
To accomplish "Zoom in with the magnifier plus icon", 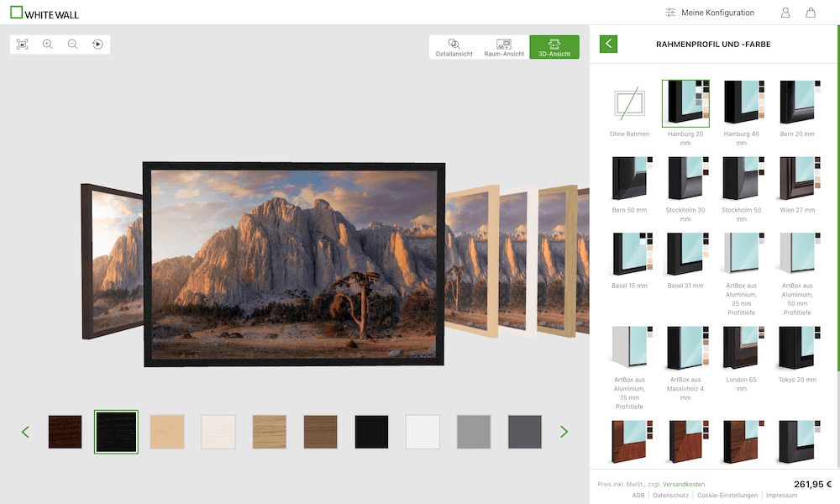I will pyautogui.click(x=48, y=45).
